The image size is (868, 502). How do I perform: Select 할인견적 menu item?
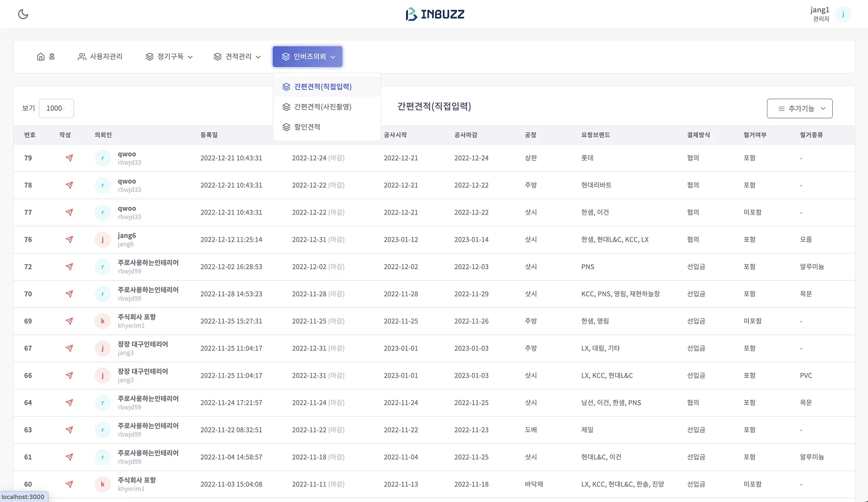pos(327,127)
